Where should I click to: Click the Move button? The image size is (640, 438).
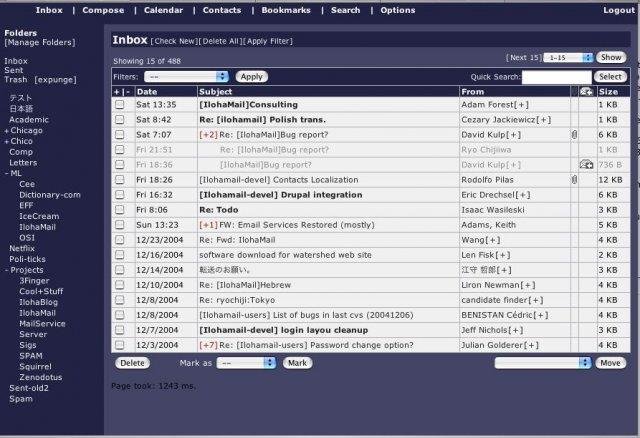(611, 363)
